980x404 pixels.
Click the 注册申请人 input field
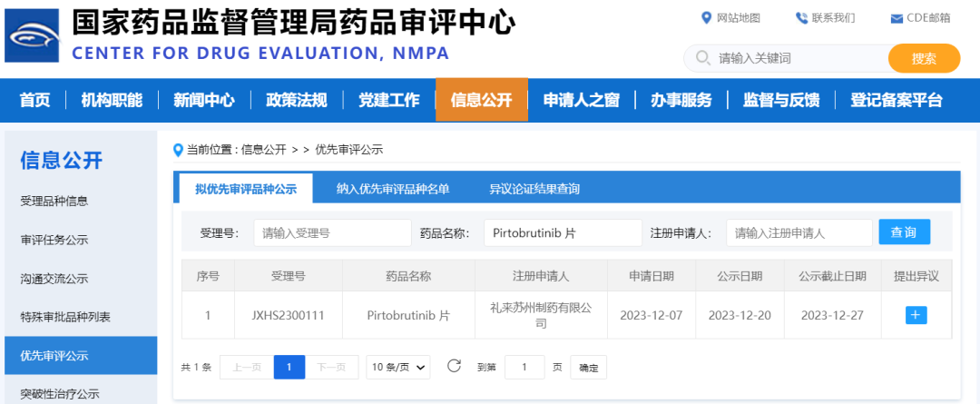pyautogui.click(x=799, y=233)
